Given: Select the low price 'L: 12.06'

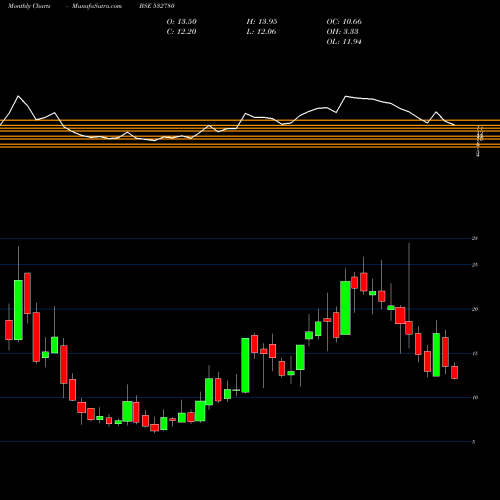Looking at the screenshot, I should [262, 32].
